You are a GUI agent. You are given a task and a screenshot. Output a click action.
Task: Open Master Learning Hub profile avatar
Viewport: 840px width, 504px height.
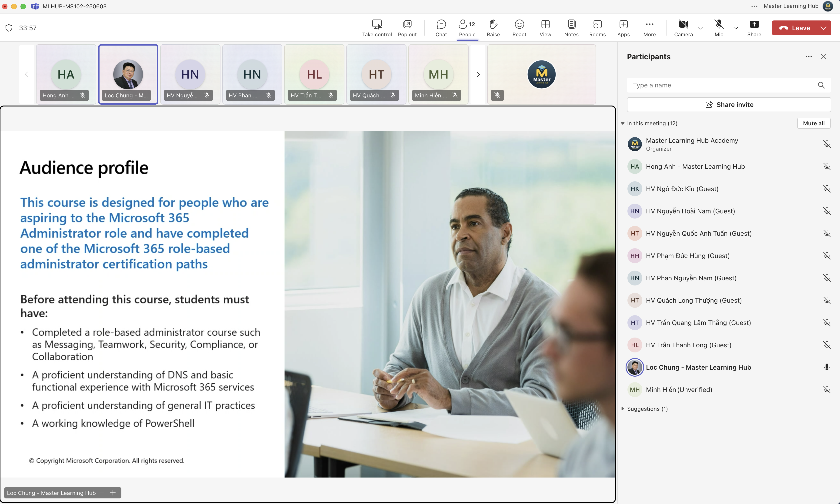pyautogui.click(x=828, y=6)
